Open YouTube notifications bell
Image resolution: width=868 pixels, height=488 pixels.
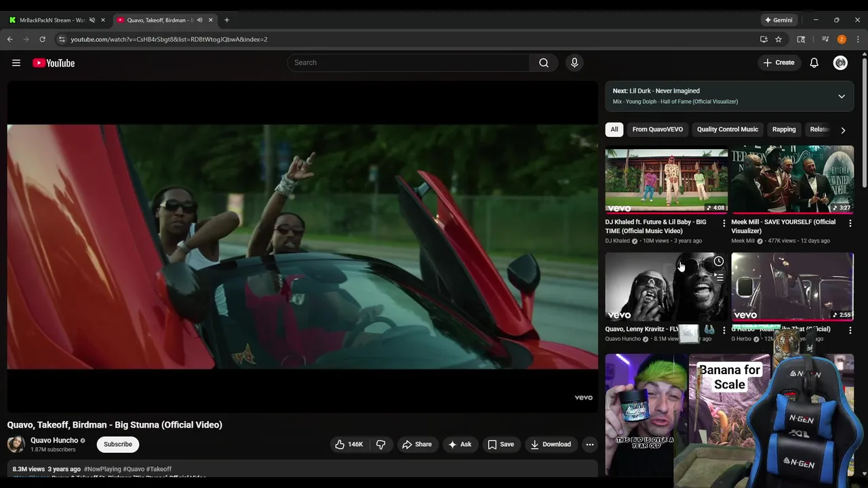[x=814, y=63]
